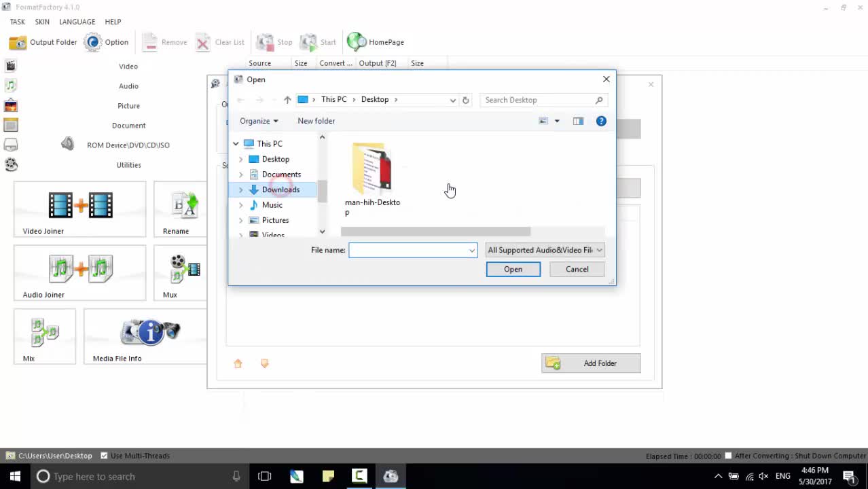This screenshot has width=868, height=489.
Task: Open Output Folder from the toolbar
Action: (x=43, y=42)
